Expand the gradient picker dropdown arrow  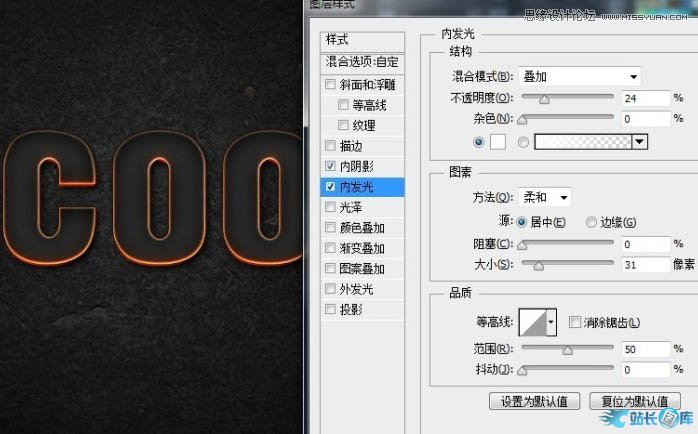click(x=640, y=142)
